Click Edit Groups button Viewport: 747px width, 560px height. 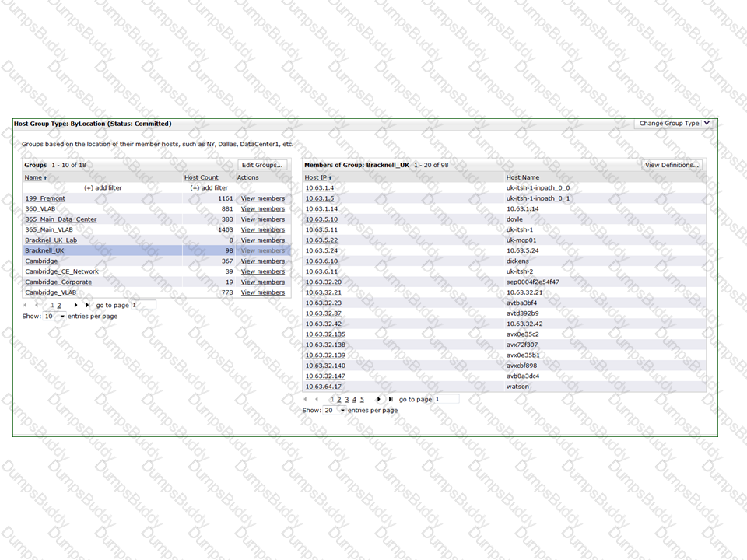click(262, 165)
